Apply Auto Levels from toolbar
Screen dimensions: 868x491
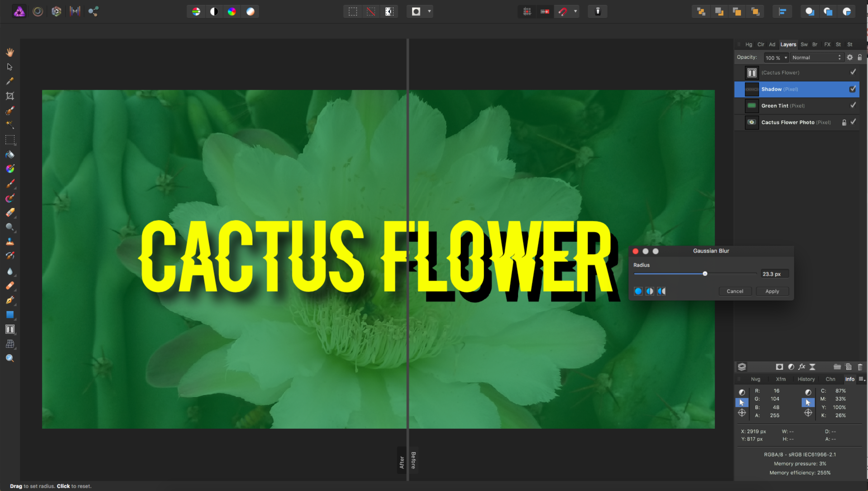click(x=196, y=11)
